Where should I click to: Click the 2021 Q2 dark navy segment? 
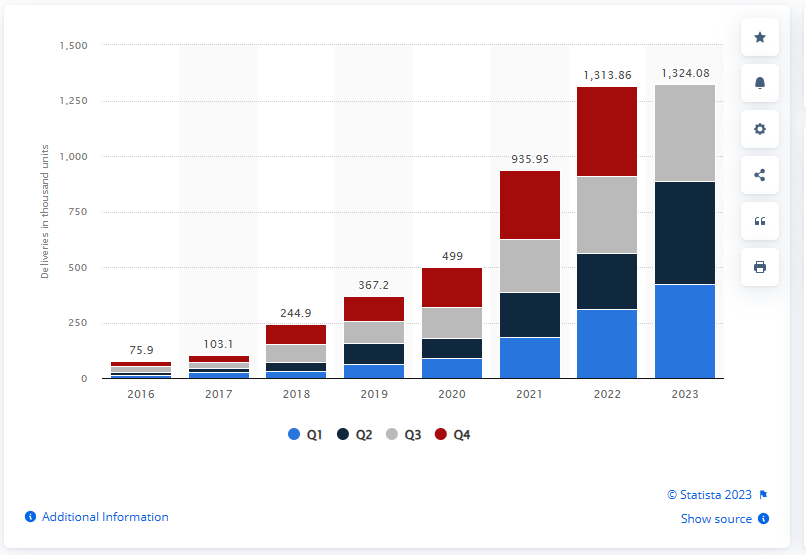530,315
